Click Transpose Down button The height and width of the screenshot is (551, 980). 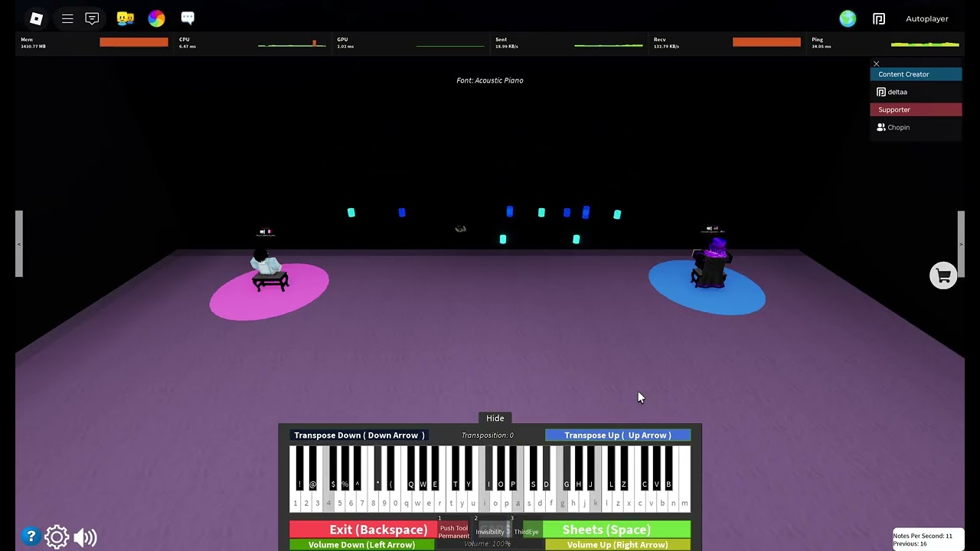click(x=358, y=435)
